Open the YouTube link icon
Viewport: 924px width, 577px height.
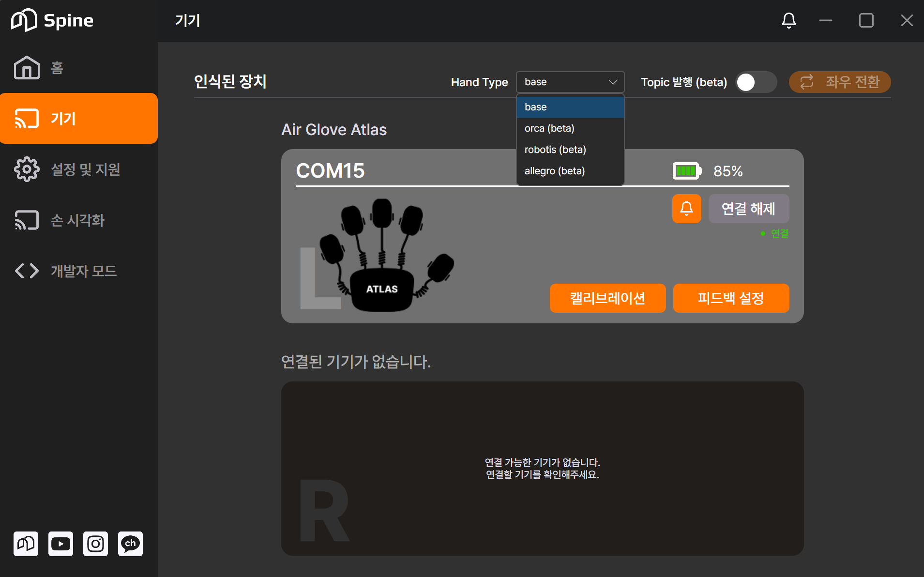click(x=61, y=544)
